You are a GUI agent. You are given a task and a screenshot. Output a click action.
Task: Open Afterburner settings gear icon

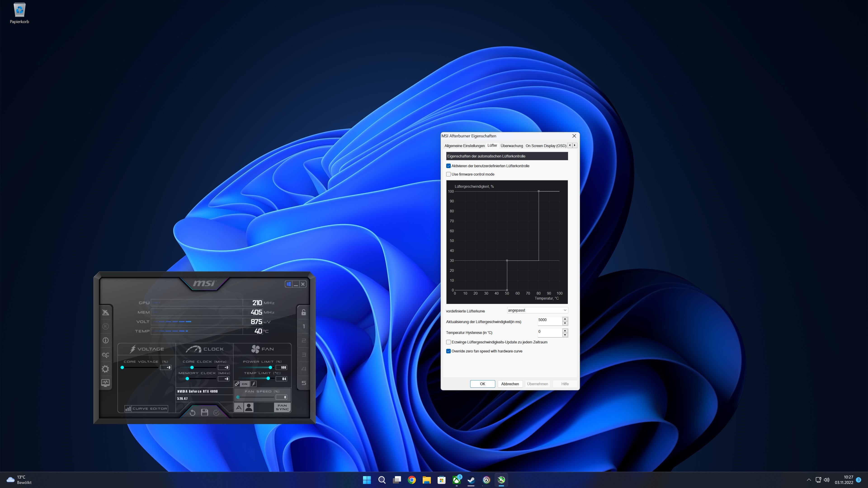[x=106, y=369]
